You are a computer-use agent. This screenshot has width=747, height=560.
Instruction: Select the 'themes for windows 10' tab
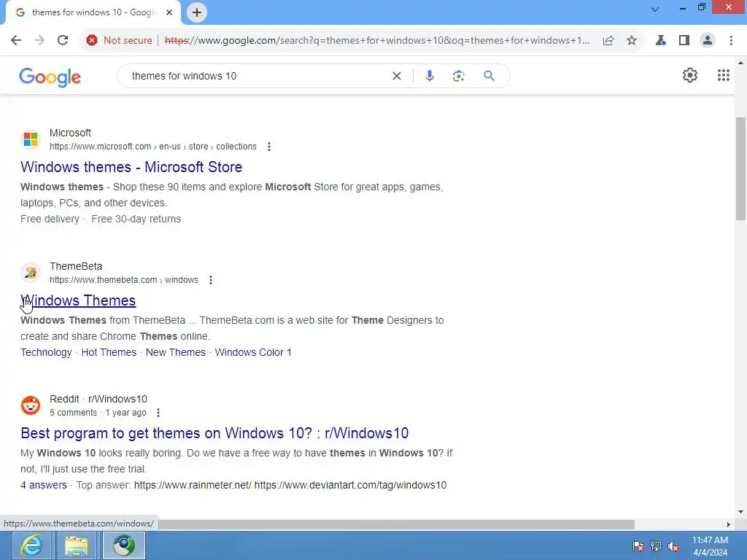point(93,13)
